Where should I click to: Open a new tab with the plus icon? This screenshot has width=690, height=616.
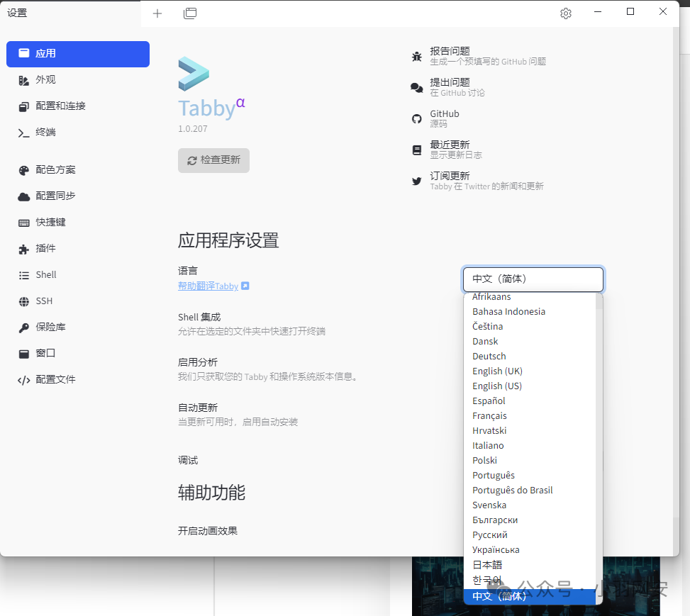[x=157, y=13]
